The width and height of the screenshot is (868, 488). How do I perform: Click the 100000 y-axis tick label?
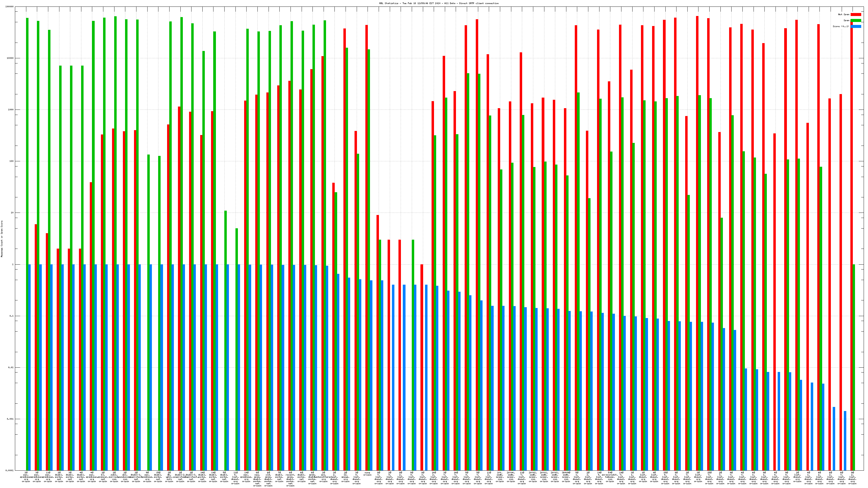(x=10, y=7)
